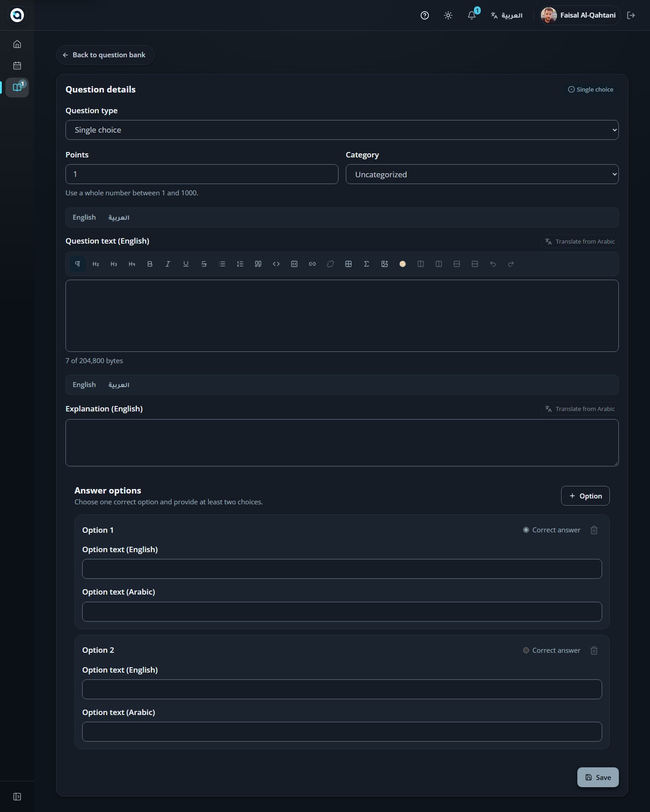Go back to question bank
The image size is (650, 812).
105,55
